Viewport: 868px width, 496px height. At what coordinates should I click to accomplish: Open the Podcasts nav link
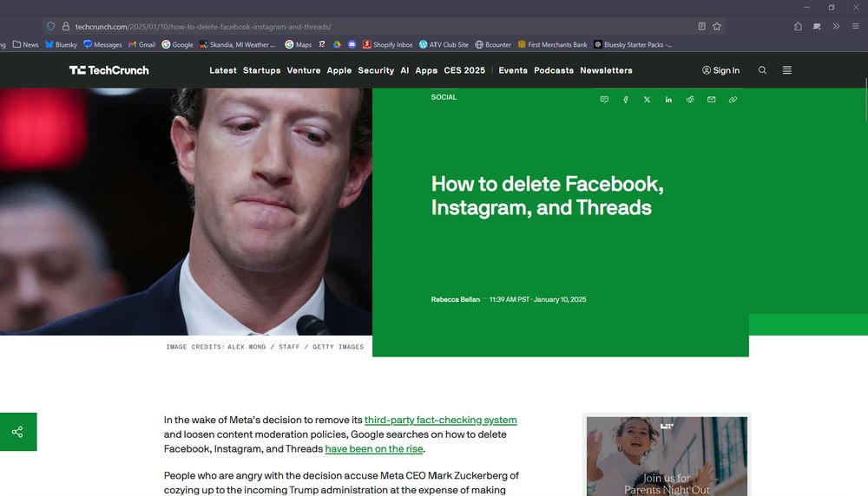pos(554,70)
